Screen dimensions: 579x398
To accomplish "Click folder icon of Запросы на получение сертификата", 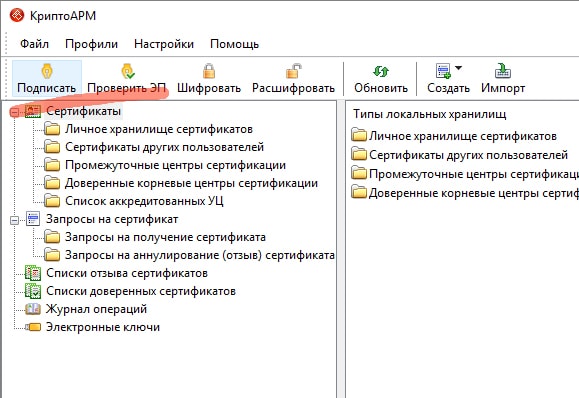I will pyautogui.click(x=52, y=237).
